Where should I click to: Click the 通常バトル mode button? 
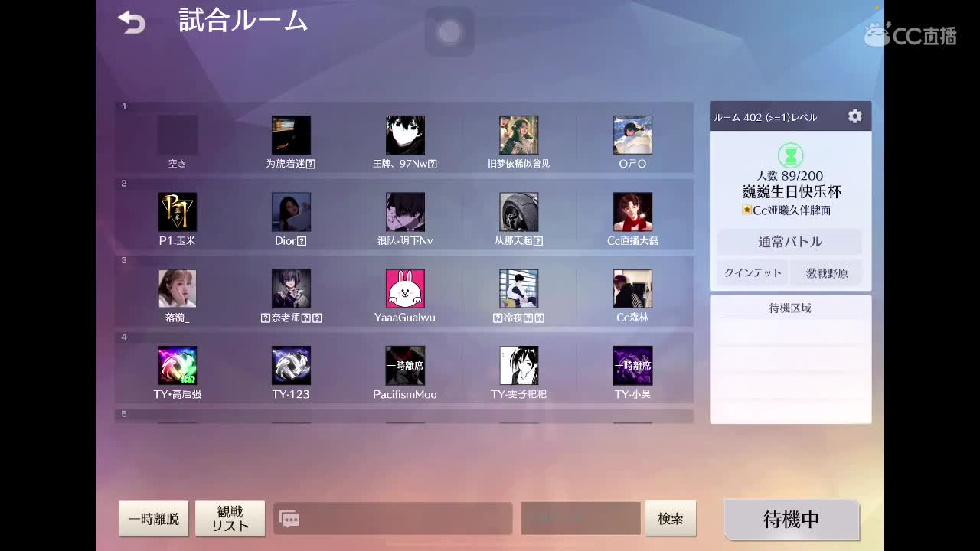(790, 242)
